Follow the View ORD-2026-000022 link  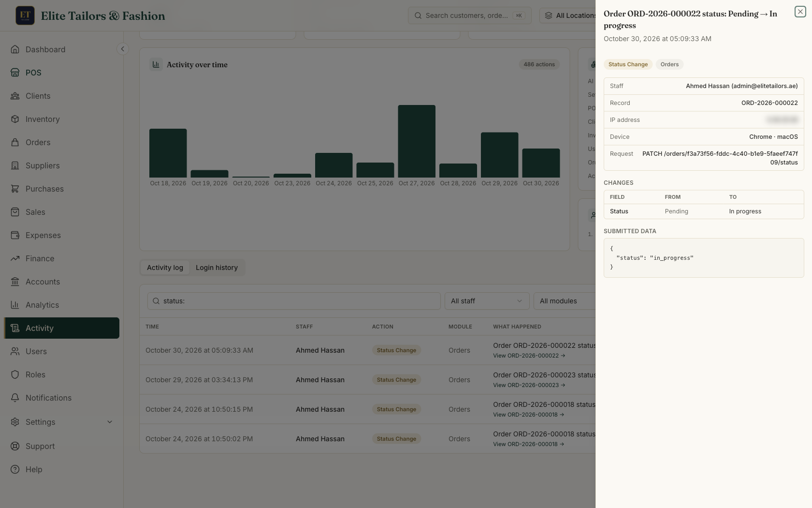click(x=529, y=356)
